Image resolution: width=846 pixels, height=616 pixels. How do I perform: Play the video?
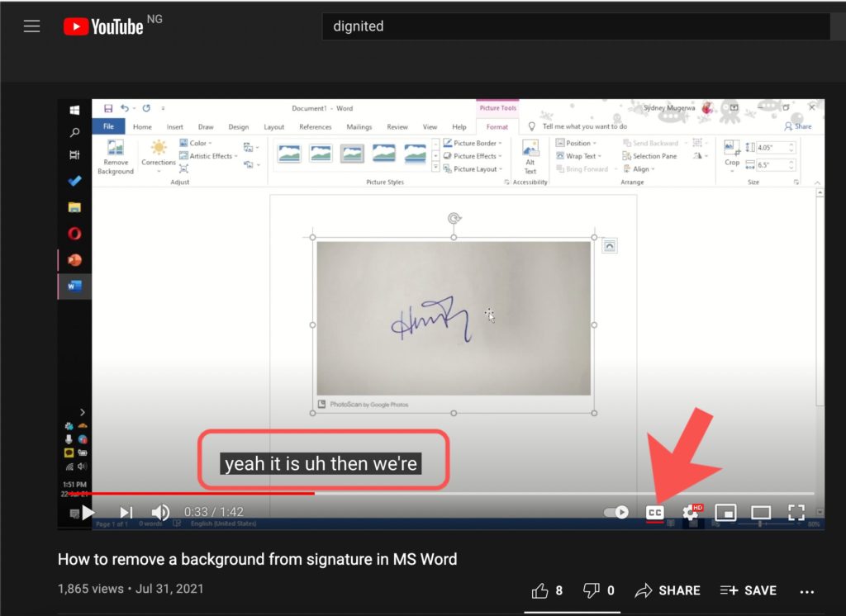88,513
